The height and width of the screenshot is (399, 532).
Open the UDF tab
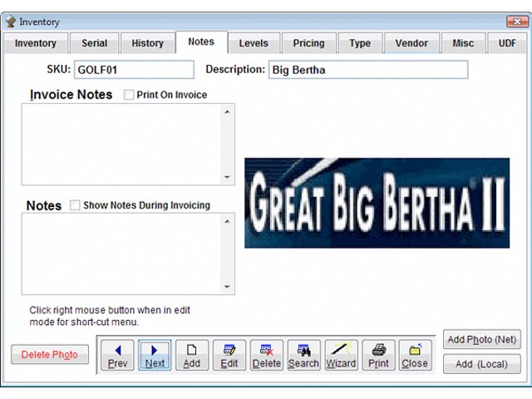coord(507,43)
